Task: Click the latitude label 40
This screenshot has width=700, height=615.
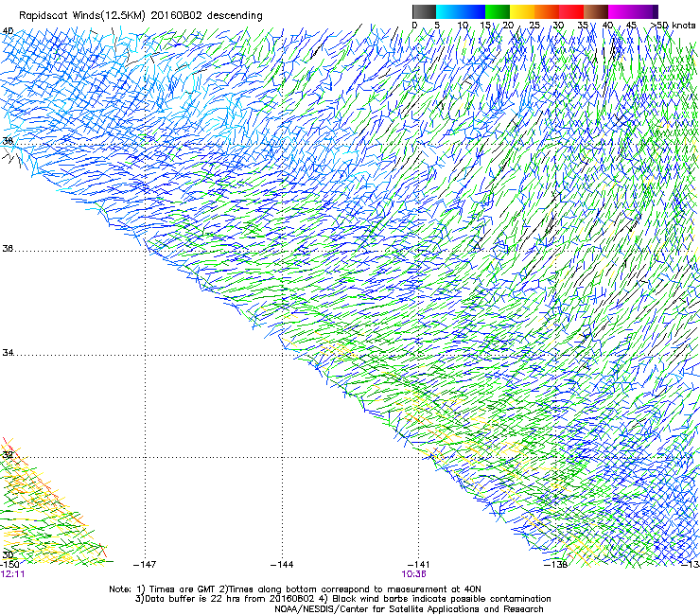Action: (8, 31)
